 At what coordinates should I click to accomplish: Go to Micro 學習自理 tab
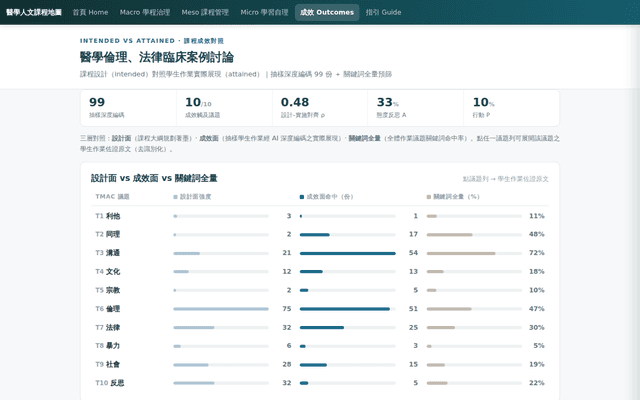(264, 12)
